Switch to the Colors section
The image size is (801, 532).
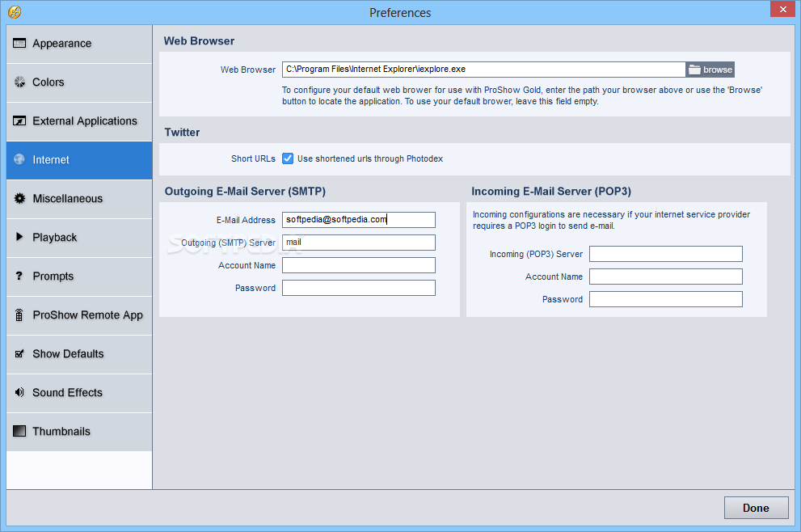(x=79, y=82)
